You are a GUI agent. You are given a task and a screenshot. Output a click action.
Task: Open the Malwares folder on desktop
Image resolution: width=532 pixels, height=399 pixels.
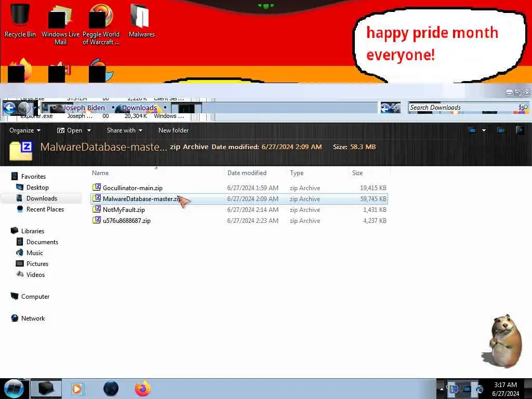141,20
